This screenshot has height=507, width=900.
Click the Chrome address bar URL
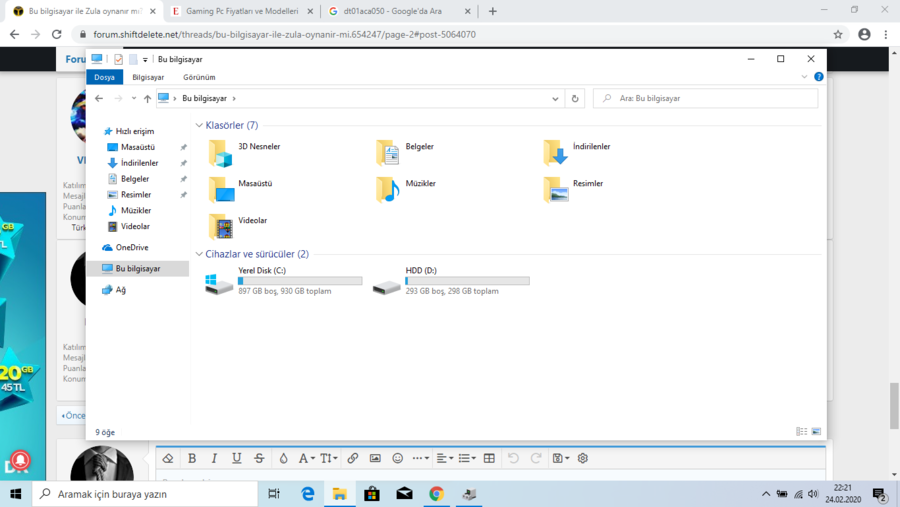[x=284, y=34]
